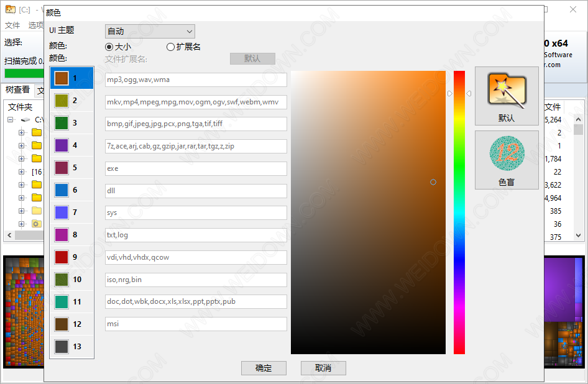Image resolution: width=588 pixels, height=384 pixels.
Task: Confirm with the 确定 button
Action: tap(264, 368)
